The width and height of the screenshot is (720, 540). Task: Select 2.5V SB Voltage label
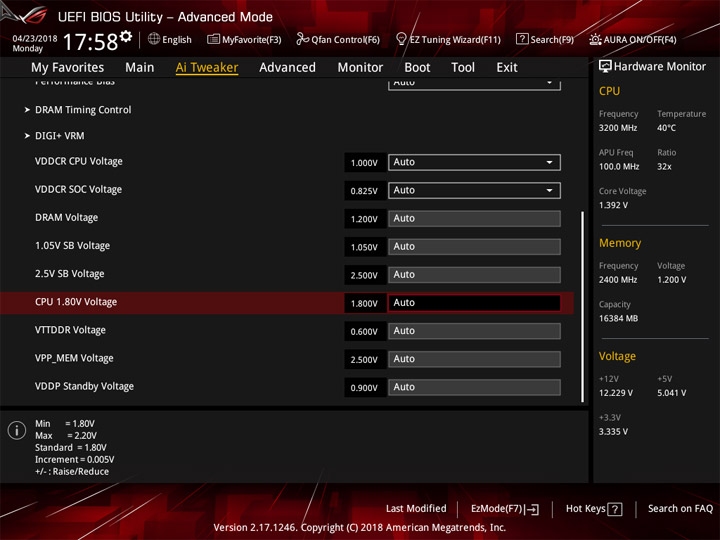coord(70,274)
